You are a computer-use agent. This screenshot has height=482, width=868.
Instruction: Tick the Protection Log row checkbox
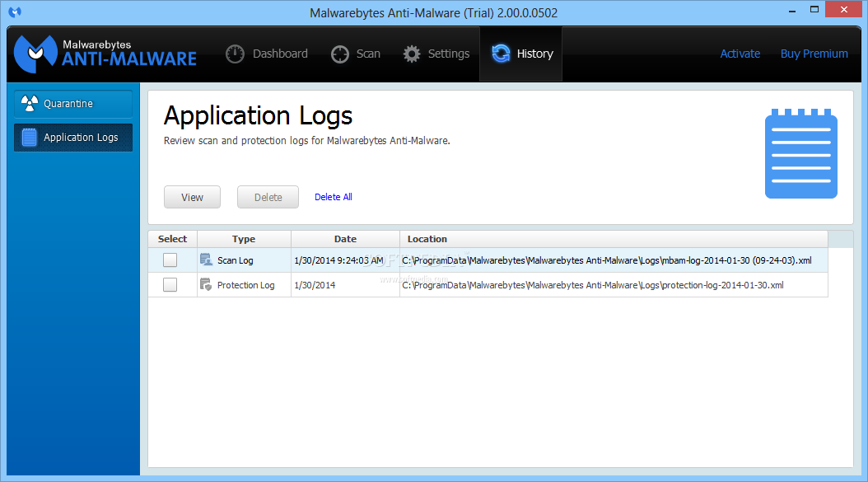[170, 285]
